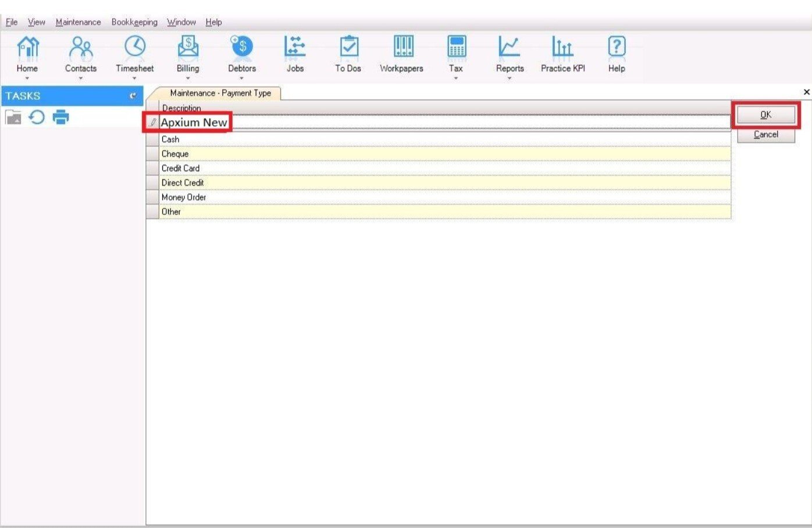
Task: Expand the dropdown arrow under Tax
Action: [x=456, y=78]
